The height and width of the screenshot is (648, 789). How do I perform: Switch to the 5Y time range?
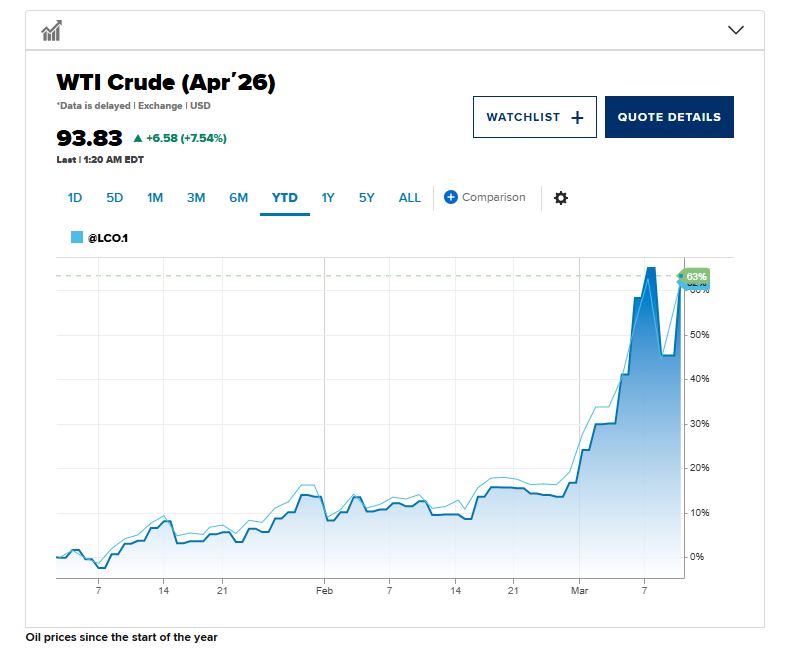pyautogui.click(x=367, y=198)
